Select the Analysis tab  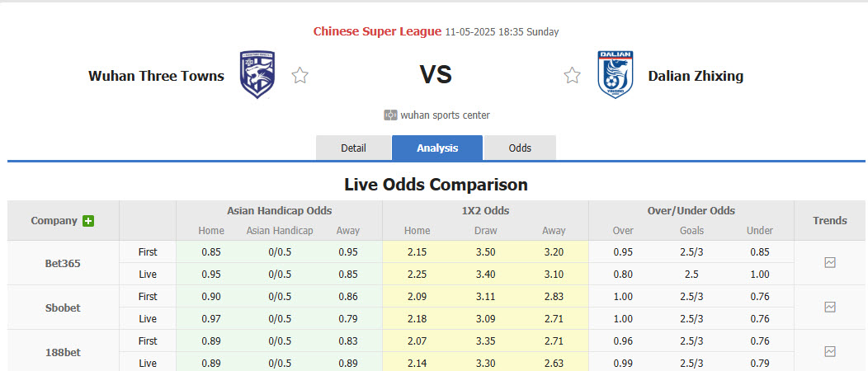pyautogui.click(x=437, y=148)
